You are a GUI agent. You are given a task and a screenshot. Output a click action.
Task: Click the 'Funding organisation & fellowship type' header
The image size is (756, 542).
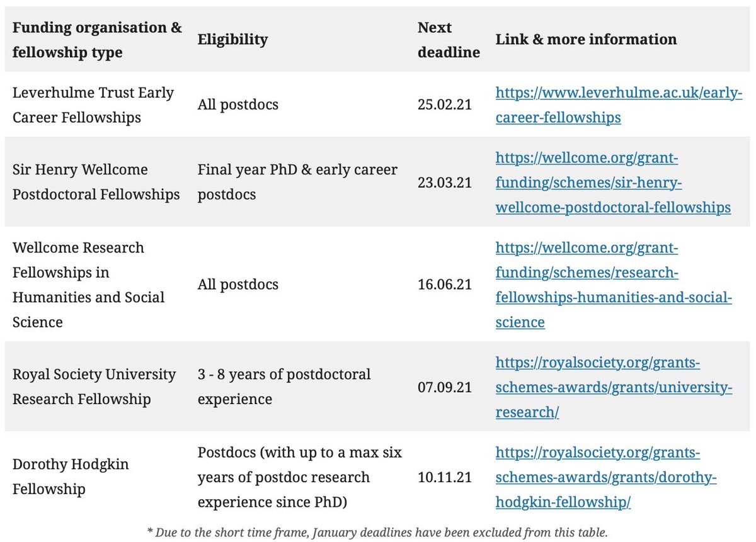tap(97, 40)
